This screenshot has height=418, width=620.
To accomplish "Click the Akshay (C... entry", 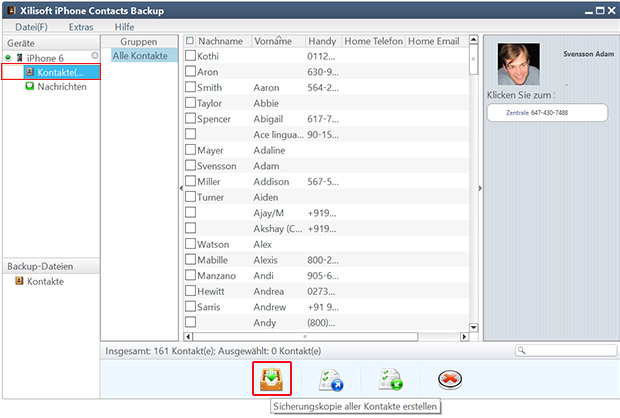I will 278,228.
